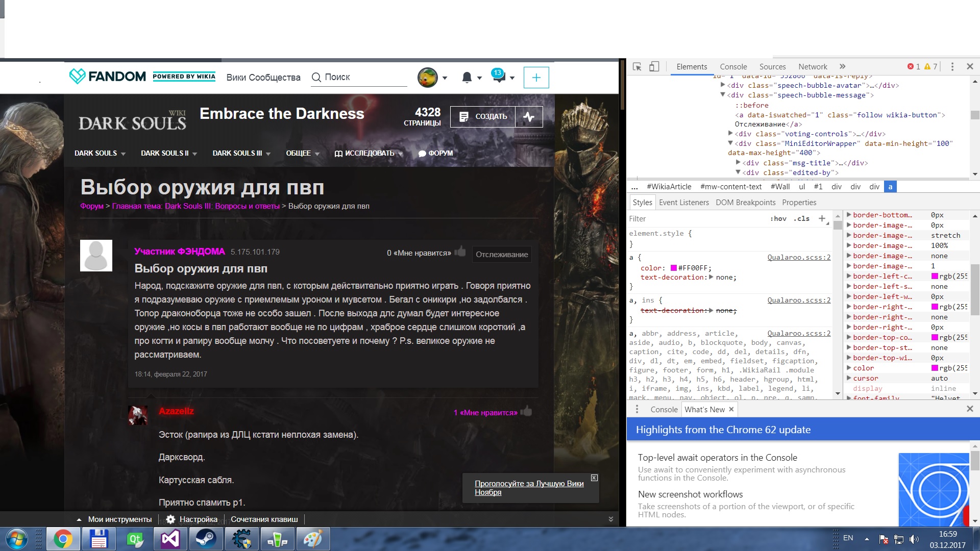The width and height of the screenshot is (980, 551).
Task: Expand voting-controls div node
Action: [x=730, y=133]
